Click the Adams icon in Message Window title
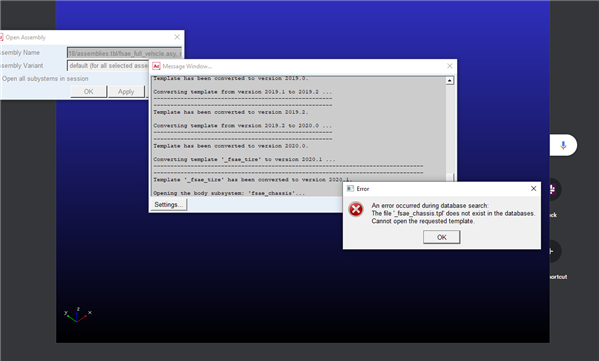Image resolution: width=599 pixels, height=361 pixels. 156,66
